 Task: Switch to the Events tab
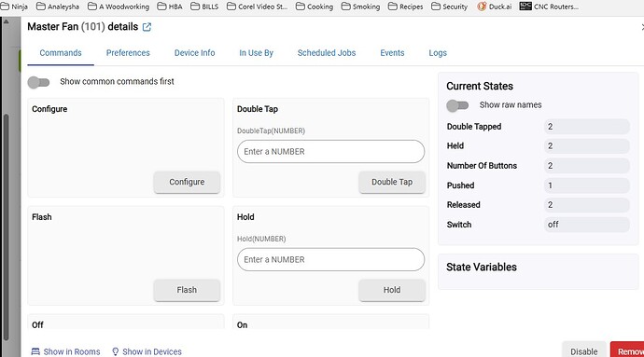(x=392, y=53)
